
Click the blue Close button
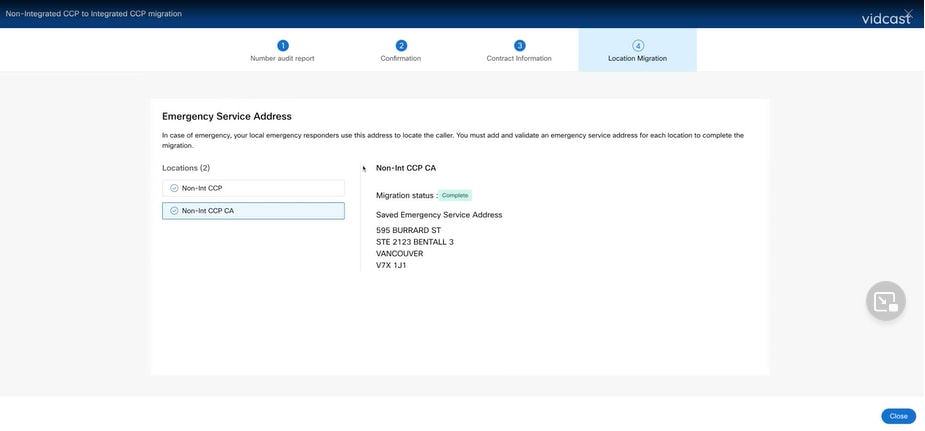point(898,416)
